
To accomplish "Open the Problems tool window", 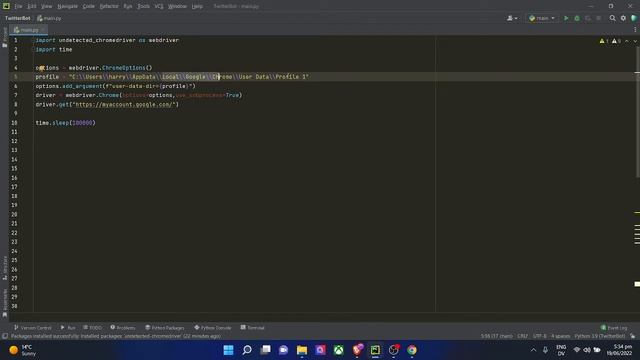I will coord(123,328).
